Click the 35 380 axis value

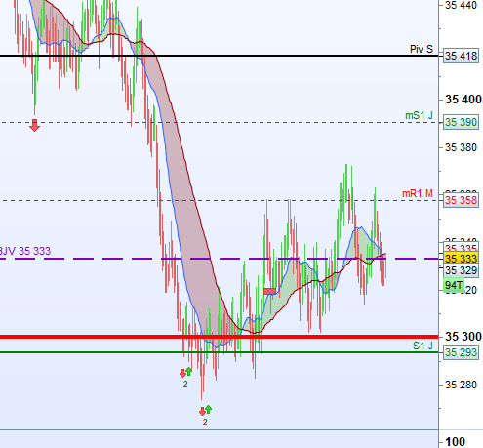461,147
